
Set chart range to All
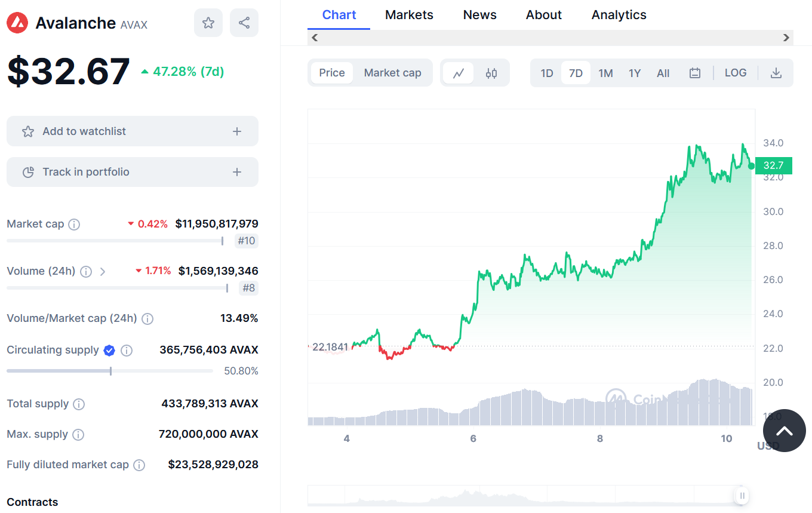point(663,73)
